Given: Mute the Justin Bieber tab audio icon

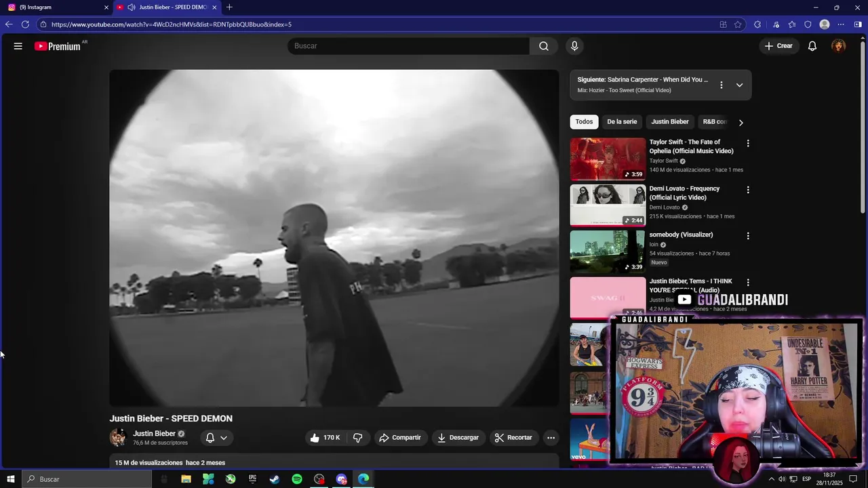Looking at the screenshot, I should (x=132, y=7).
